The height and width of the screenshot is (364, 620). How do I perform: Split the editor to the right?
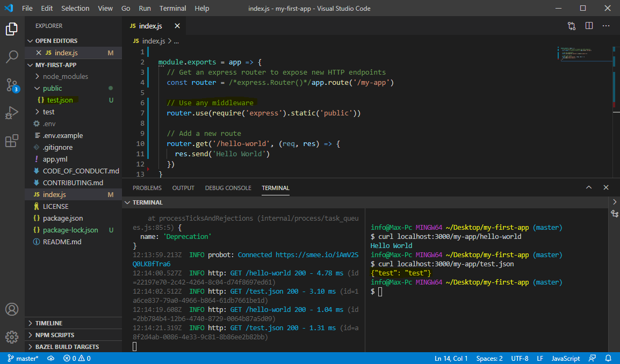pyautogui.click(x=589, y=26)
